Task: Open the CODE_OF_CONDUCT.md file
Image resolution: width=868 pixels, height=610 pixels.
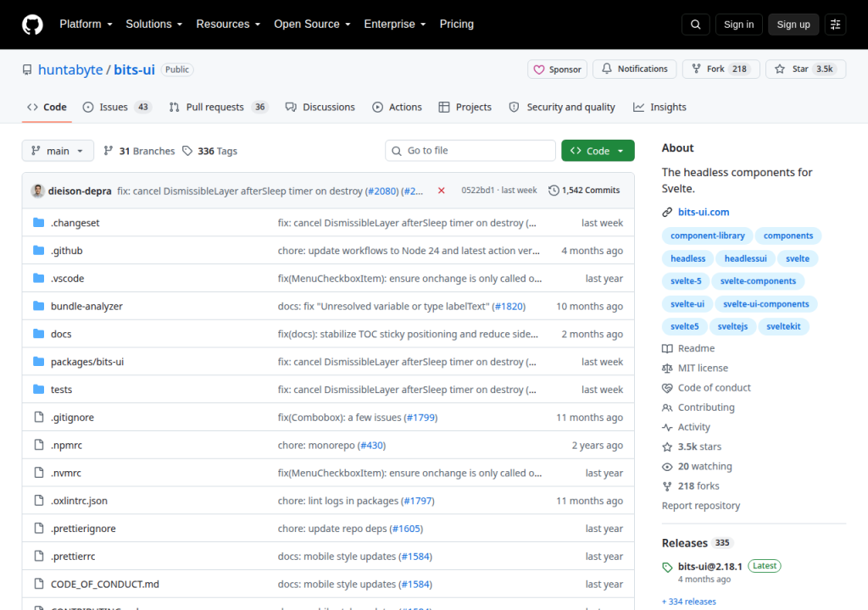Action: [x=104, y=584]
